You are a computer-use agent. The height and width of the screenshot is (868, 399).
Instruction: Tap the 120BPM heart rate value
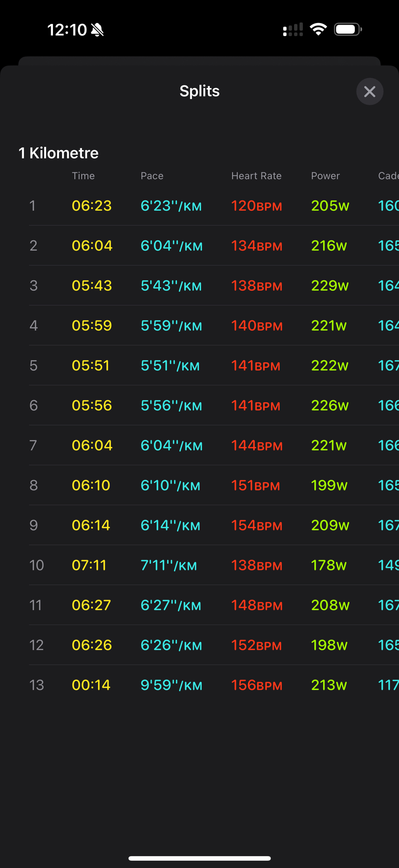click(x=256, y=206)
